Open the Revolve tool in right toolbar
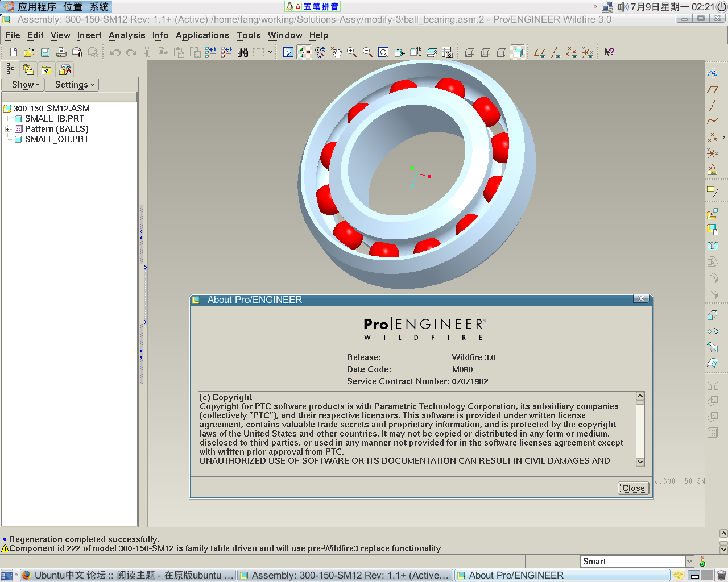Screen dimensions: 728x582 (712, 331)
